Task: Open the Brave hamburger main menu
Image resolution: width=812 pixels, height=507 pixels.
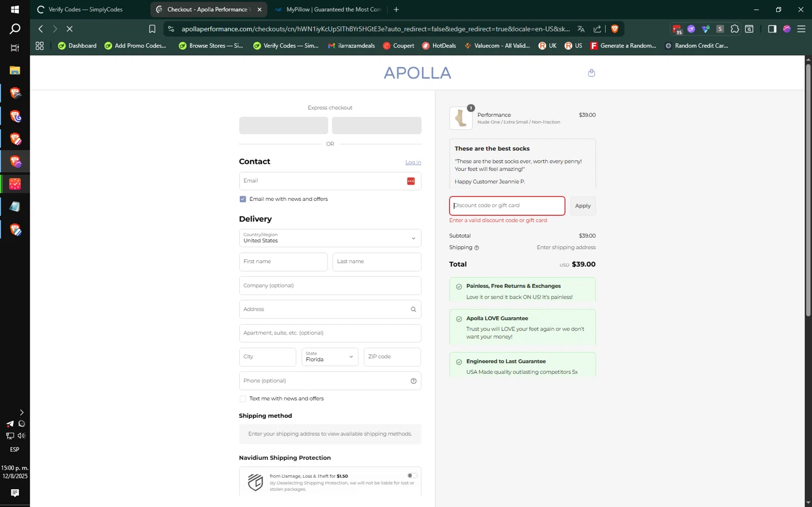Action: pyautogui.click(x=801, y=29)
